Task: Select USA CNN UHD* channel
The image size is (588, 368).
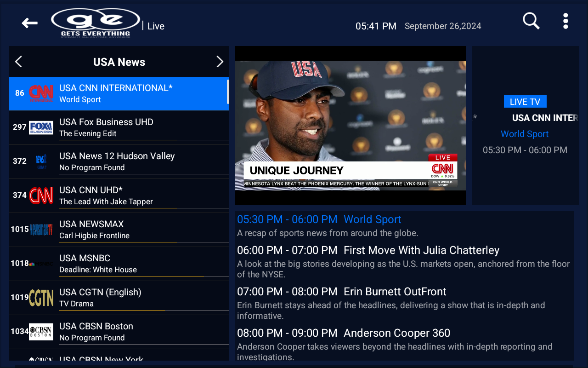Action: point(119,196)
